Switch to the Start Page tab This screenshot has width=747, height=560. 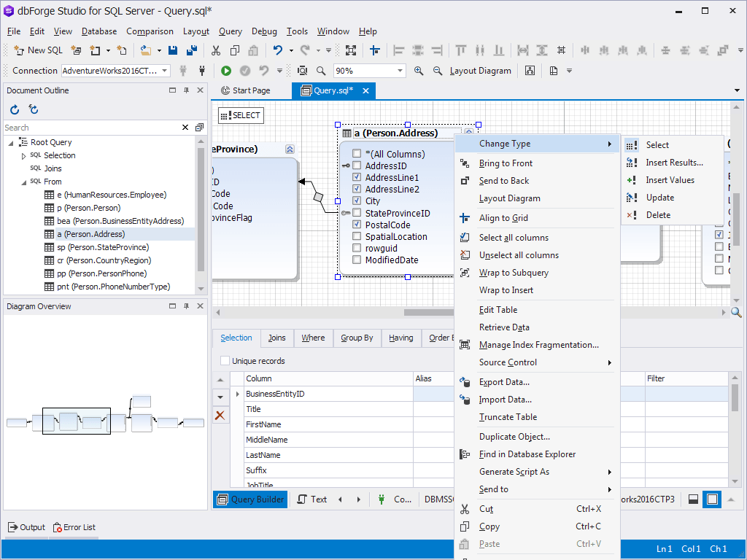(250, 90)
